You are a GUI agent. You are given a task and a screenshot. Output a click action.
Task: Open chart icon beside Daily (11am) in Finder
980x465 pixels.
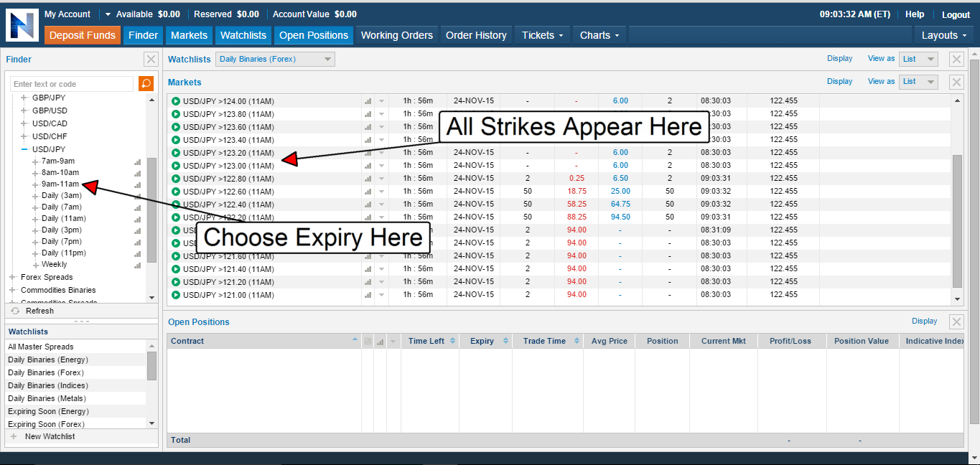click(138, 219)
